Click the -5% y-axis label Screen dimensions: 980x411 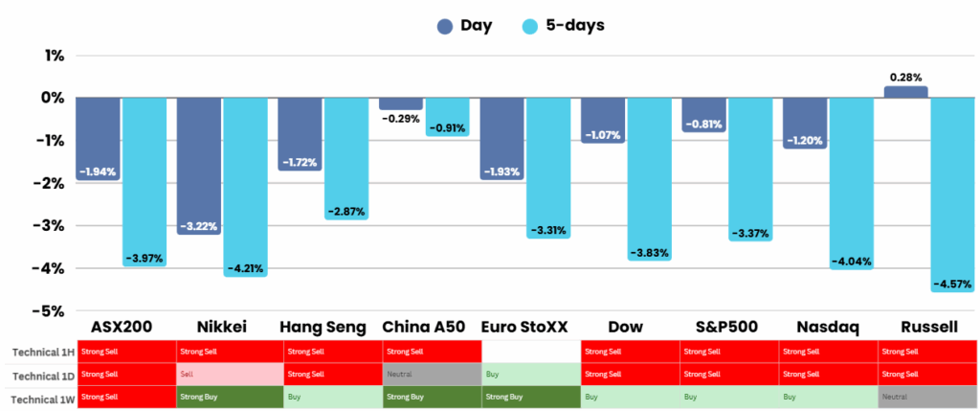[x=50, y=311]
